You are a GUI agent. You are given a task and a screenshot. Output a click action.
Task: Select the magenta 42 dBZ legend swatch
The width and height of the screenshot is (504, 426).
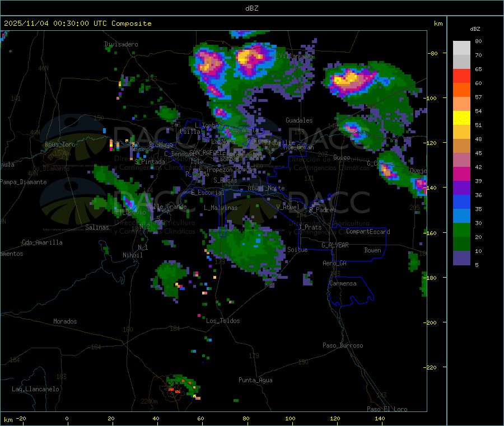tap(461, 174)
